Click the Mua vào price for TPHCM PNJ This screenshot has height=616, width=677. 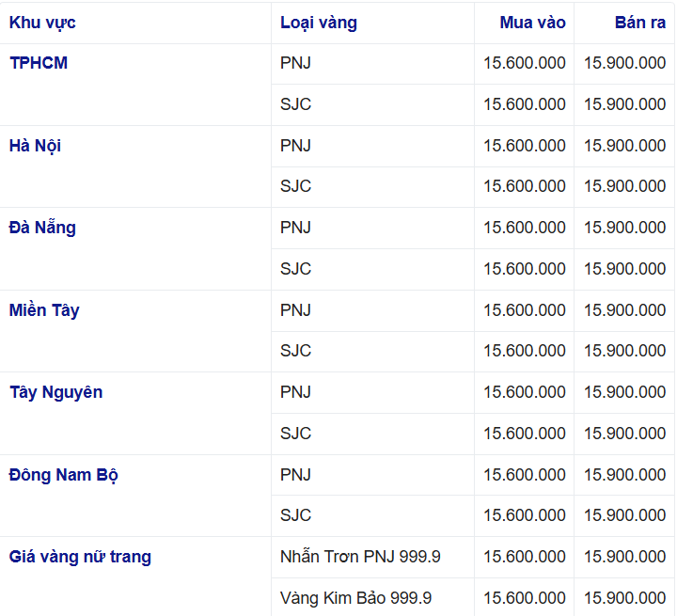click(524, 63)
